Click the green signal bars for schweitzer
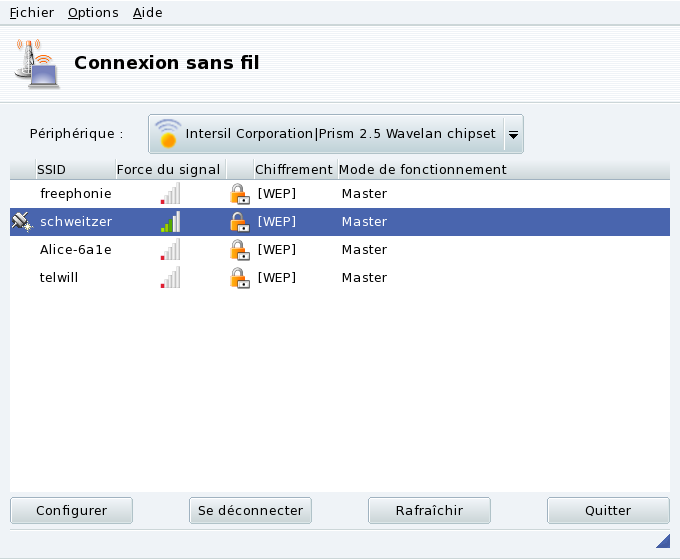Image resolution: width=680 pixels, height=560 pixels. pos(171,221)
